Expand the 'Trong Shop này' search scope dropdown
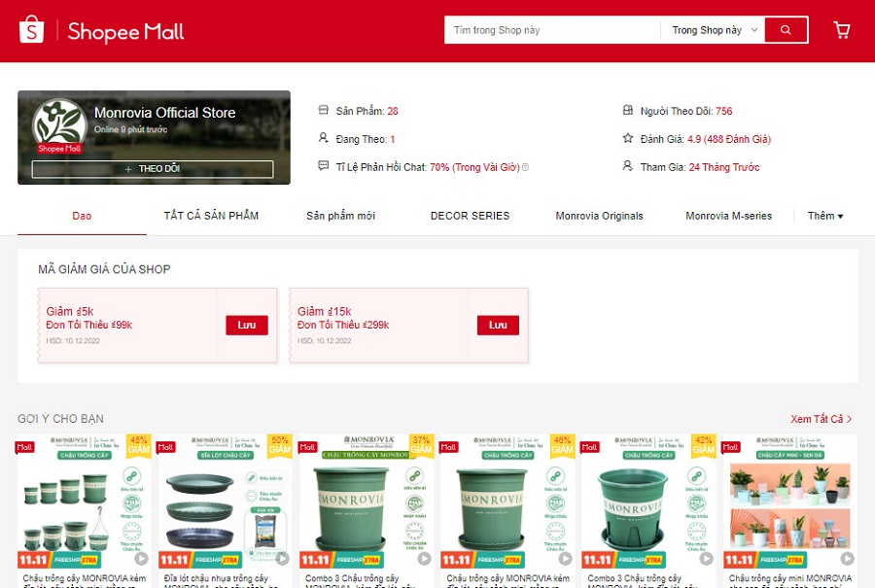Screen dimensions: 875x588 [x=714, y=30]
